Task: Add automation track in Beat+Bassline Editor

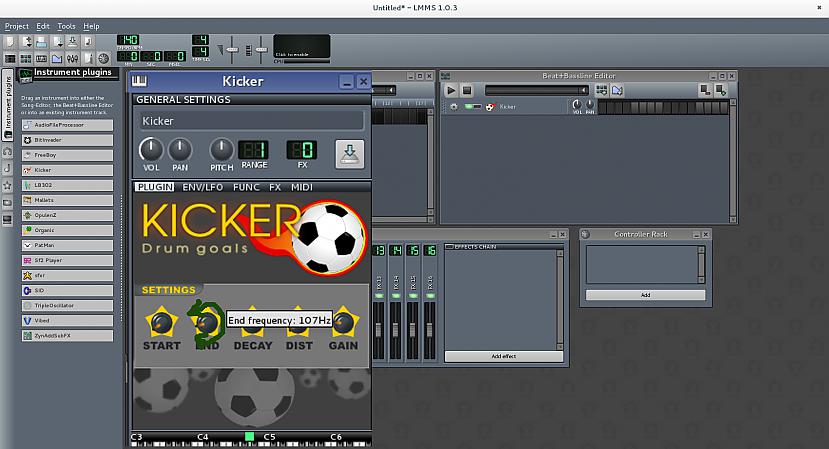Action: coord(617,90)
